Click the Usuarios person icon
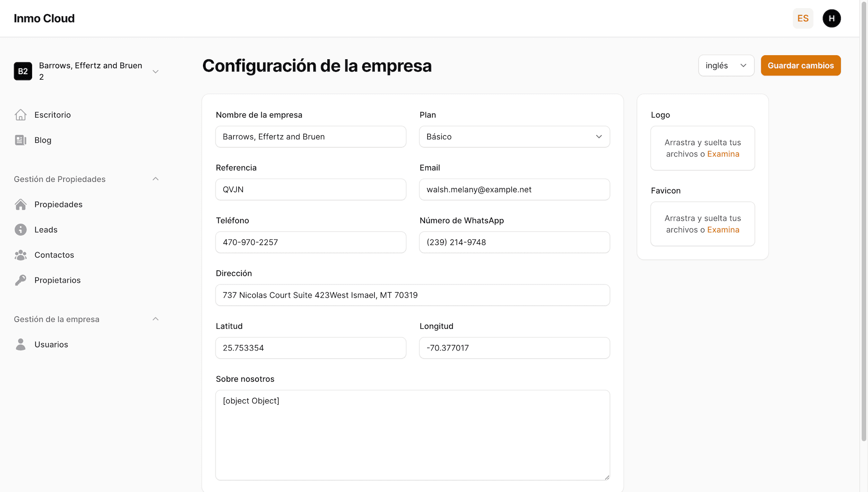The height and width of the screenshot is (492, 868). (x=20, y=345)
